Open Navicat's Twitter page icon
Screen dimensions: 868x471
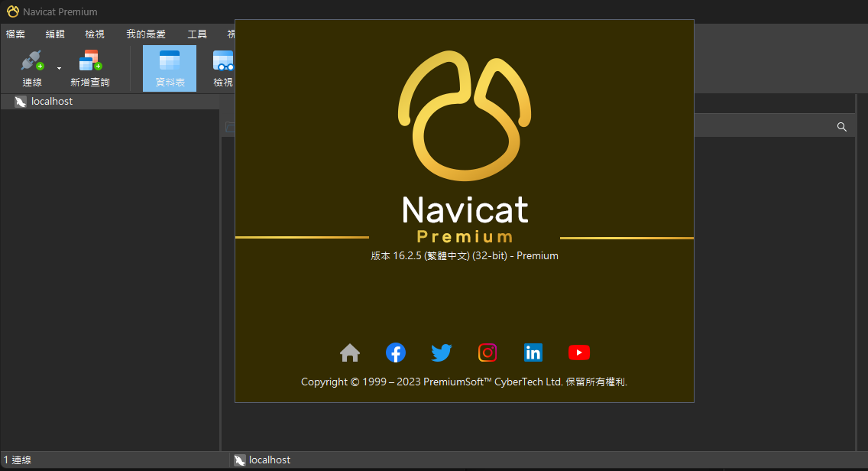441,352
